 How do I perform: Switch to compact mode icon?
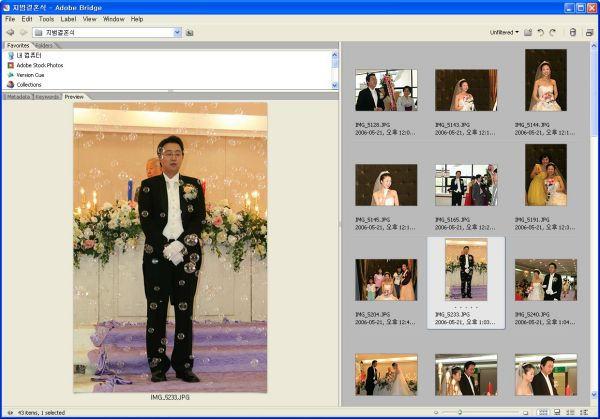click(x=590, y=32)
